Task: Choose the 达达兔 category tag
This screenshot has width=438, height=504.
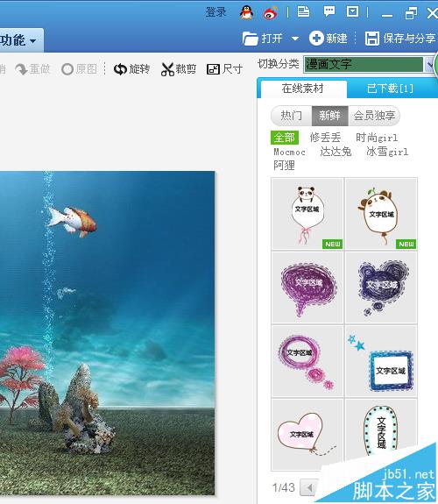Action: [x=336, y=152]
